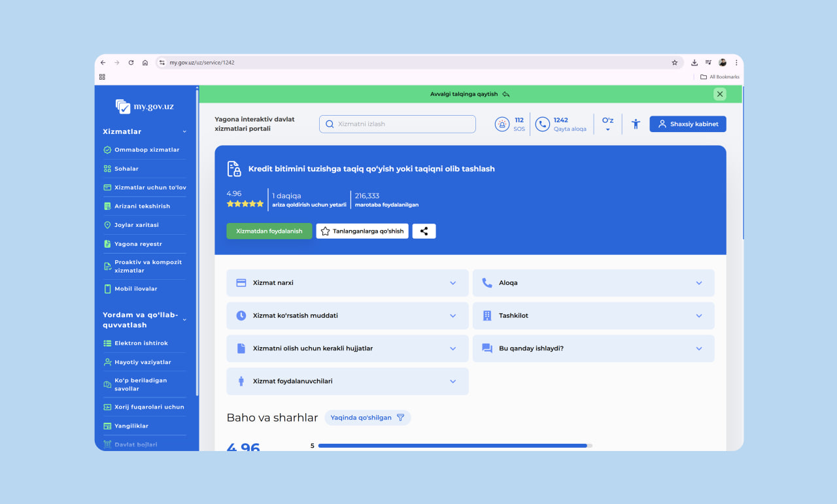837x504 pixels.
Task: Open Shaxsiy kabinet button
Action: pyautogui.click(x=687, y=124)
